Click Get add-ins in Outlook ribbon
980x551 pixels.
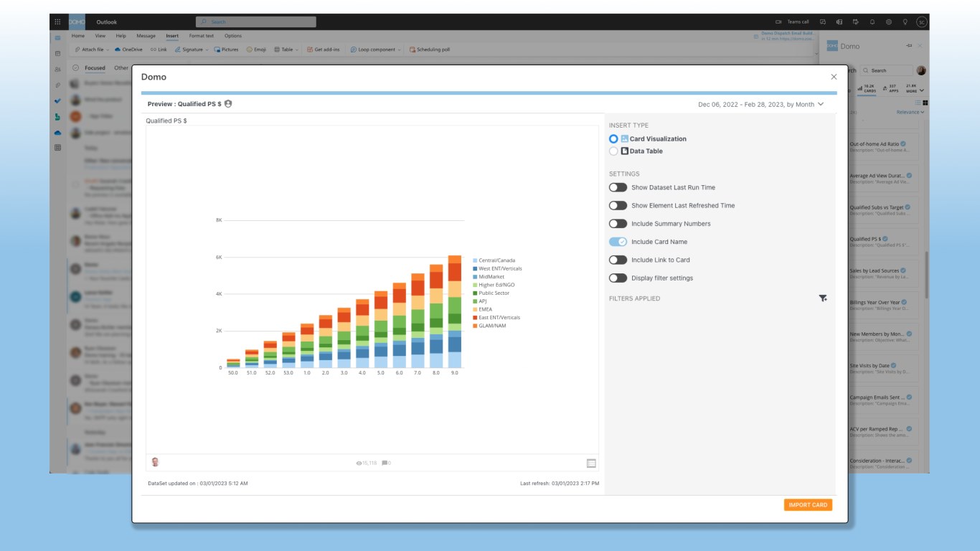point(324,50)
